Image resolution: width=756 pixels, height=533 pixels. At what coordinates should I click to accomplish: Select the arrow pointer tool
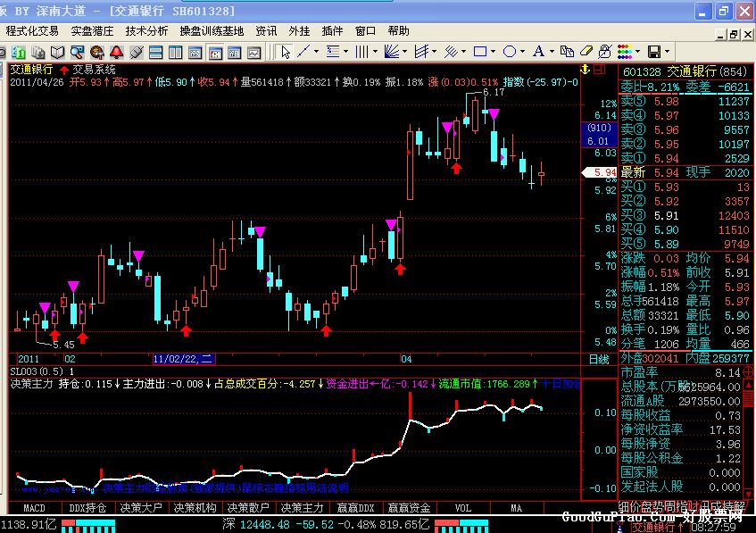[285, 52]
